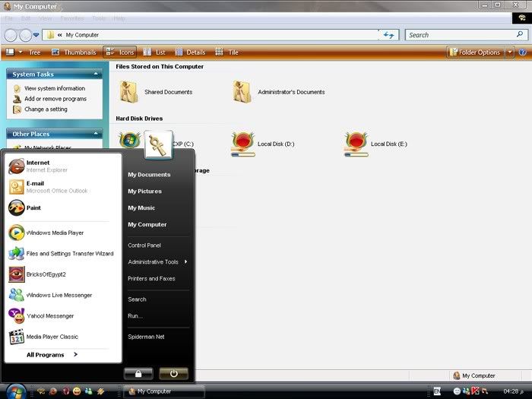532x399 pixels.
Task: Click the lock computer button
Action: 138,374
